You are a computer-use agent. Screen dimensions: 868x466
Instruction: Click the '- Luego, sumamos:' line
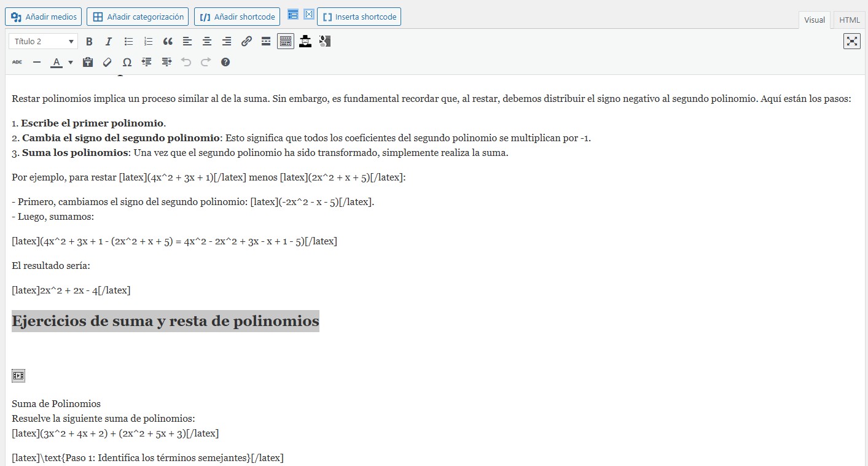53,217
